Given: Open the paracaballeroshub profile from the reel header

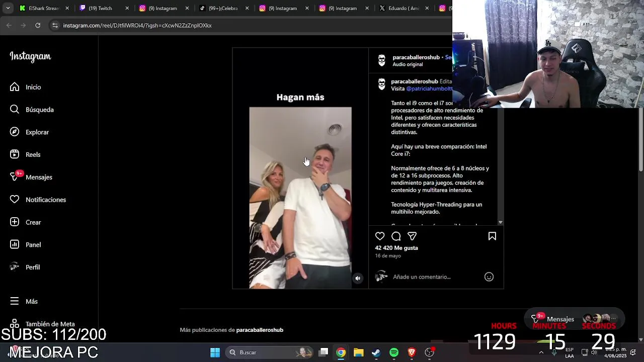Looking at the screenshot, I should point(416,57).
